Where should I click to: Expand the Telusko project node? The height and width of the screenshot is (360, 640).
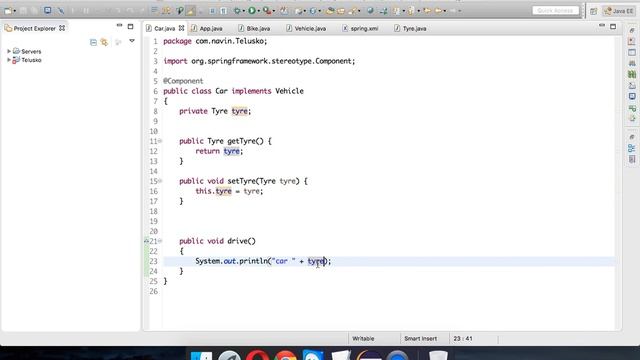9,60
